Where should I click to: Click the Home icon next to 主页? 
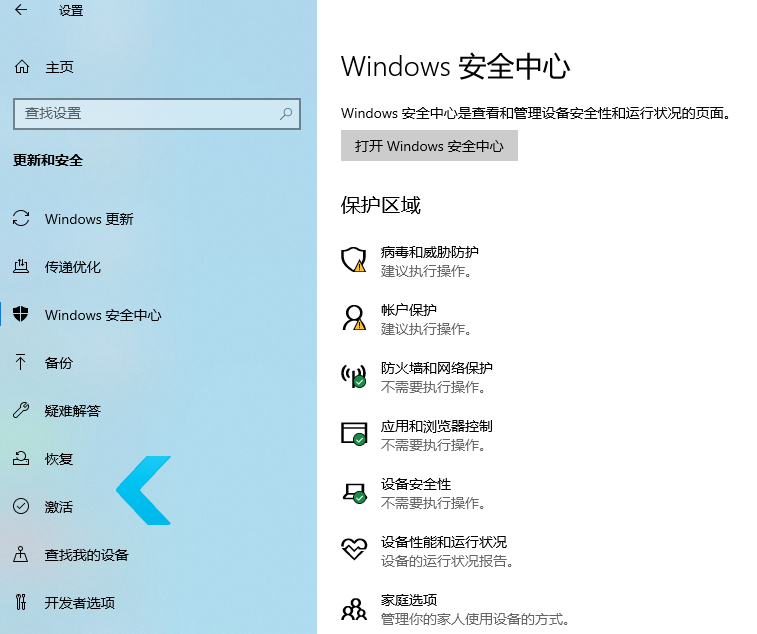tap(21, 67)
